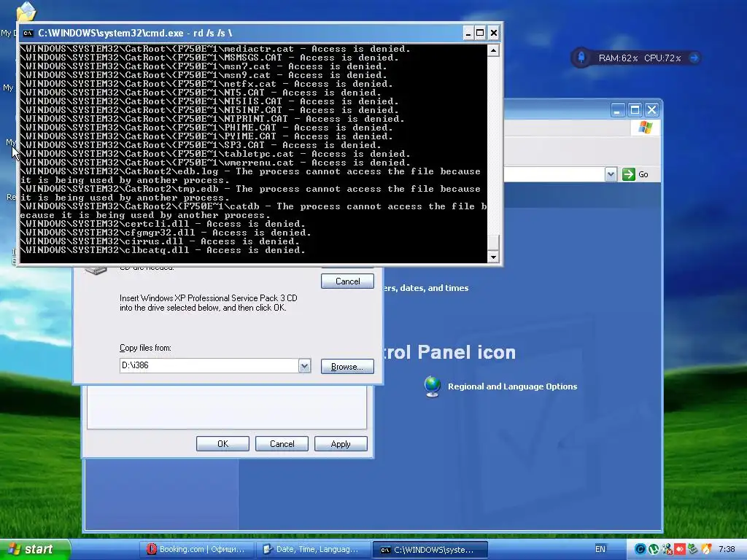Viewport: 747px width, 560px height.
Task: Open the My Documents folder desktop icon
Action: click(26, 10)
